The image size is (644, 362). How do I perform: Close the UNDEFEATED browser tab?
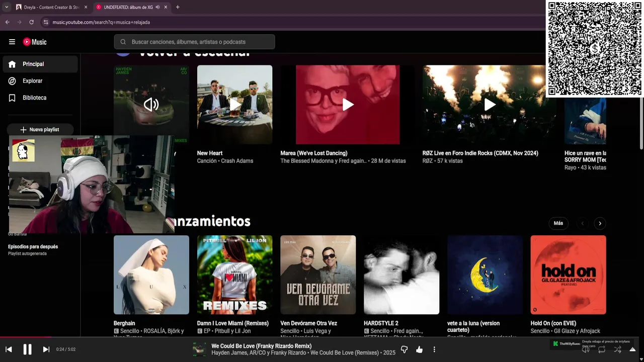click(x=166, y=7)
